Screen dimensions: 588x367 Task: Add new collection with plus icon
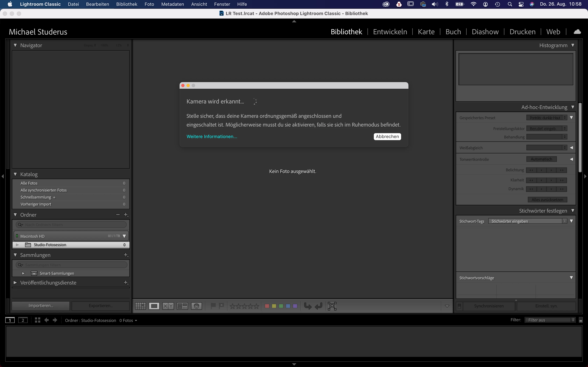[x=126, y=255]
